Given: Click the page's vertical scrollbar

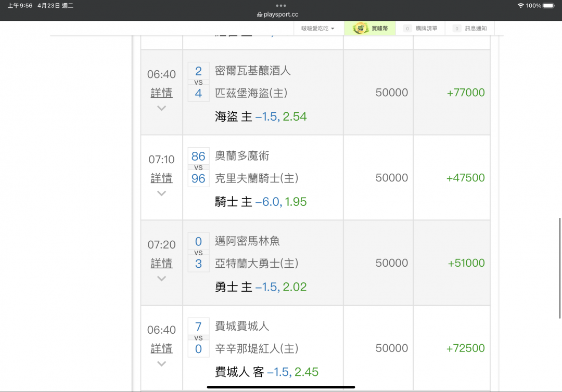Looking at the screenshot, I should tap(560, 268).
